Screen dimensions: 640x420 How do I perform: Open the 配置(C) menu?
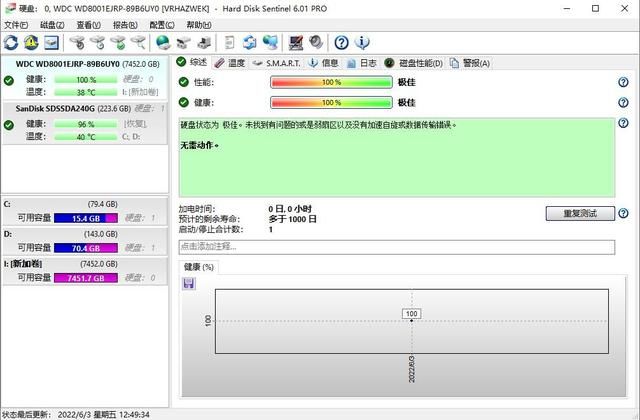click(162, 25)
